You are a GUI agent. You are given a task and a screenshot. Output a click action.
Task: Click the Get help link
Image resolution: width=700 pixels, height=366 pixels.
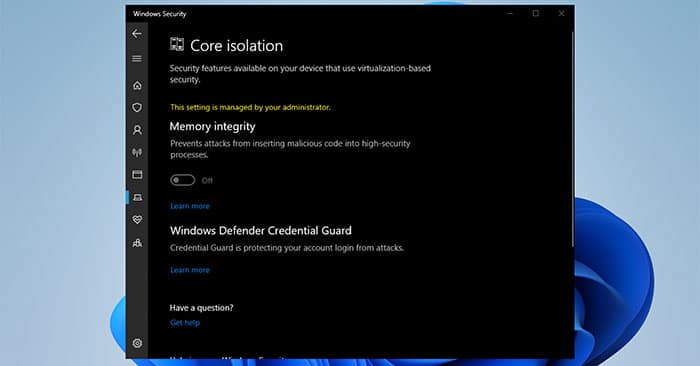pos(185,322)
